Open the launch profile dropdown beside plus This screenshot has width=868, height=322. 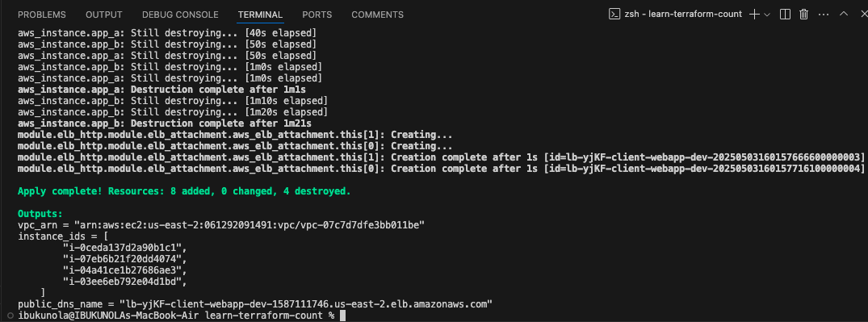click(x=767, y=15)
